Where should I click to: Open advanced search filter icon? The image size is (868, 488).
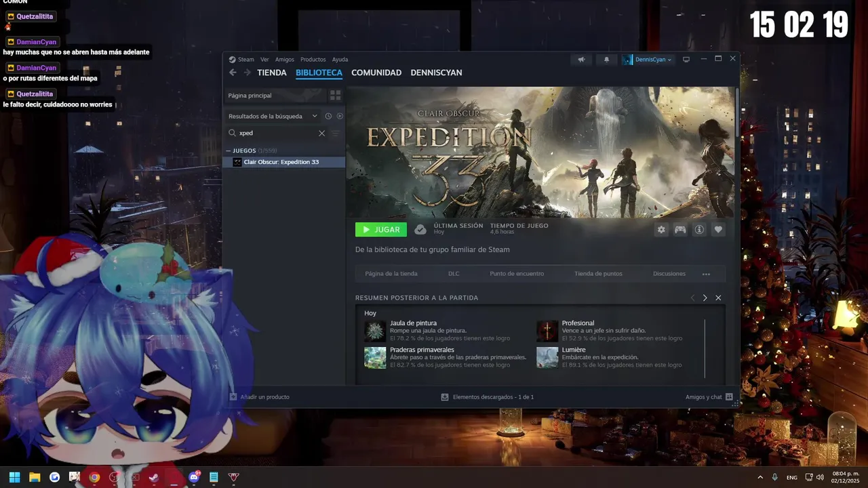tap(336, 134)
